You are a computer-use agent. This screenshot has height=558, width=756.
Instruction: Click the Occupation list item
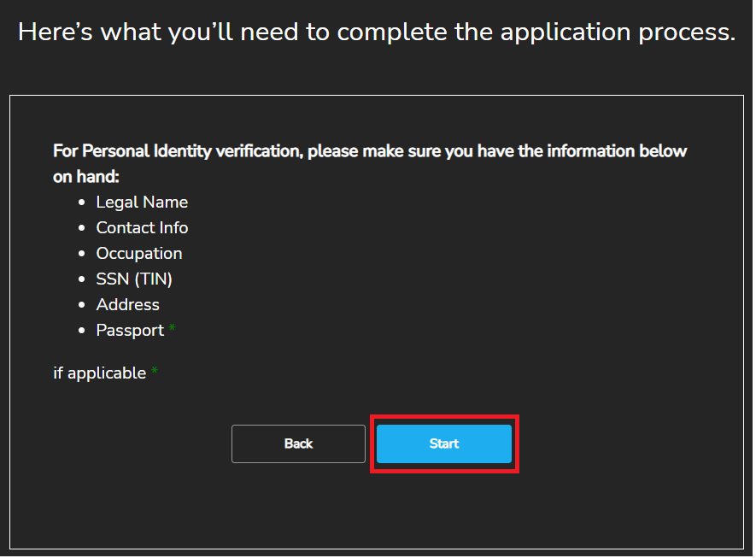[139, 254]
